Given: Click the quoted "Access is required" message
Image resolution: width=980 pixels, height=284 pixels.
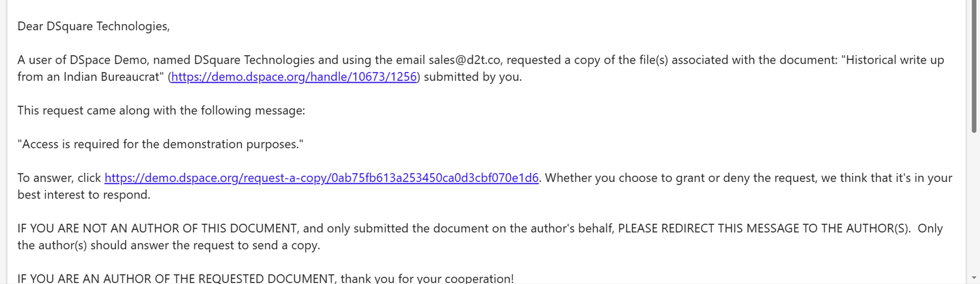Looking at the screenshot, I should coord(160,144).
